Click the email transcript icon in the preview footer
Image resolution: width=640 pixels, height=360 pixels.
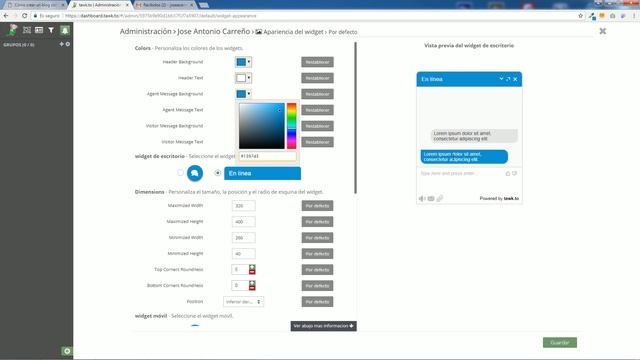click(431, 198)
